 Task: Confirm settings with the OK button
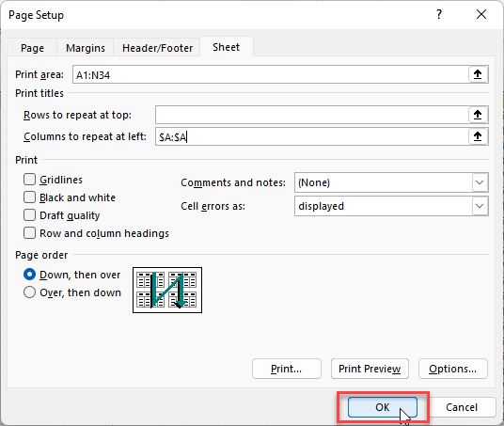(383, 407)
